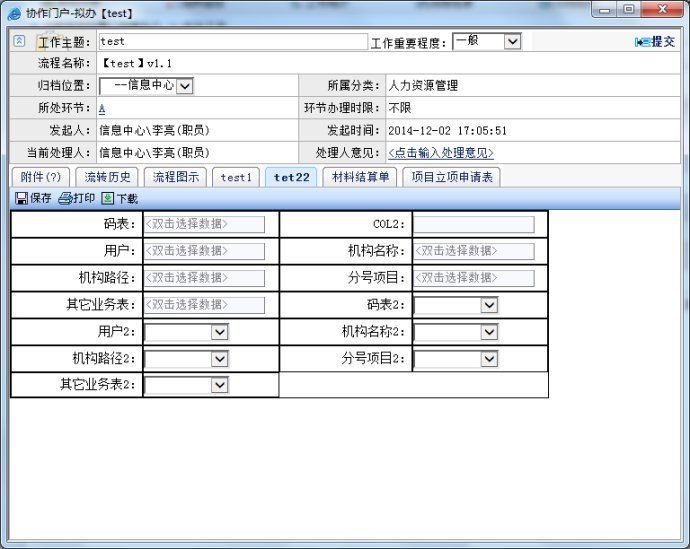The height and width of the screenshot is (549, 690).
Task: Click the 其它业务表 data selection field
Action: [205, 305]
